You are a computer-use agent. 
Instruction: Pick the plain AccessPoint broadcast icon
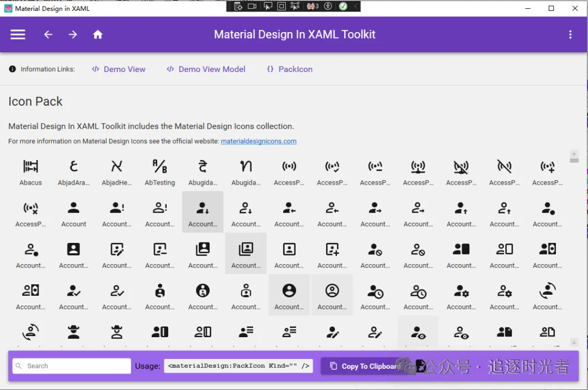(289, 171)
